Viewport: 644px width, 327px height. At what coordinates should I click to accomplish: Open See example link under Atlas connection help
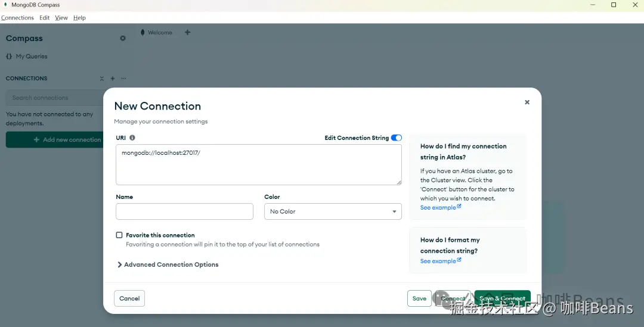pyautogui.click(x=440, y=207)
